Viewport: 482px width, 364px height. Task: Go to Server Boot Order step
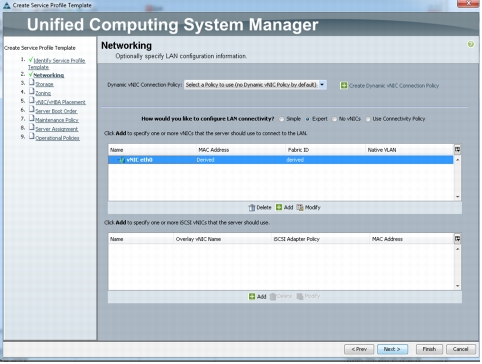coord(56,111)
